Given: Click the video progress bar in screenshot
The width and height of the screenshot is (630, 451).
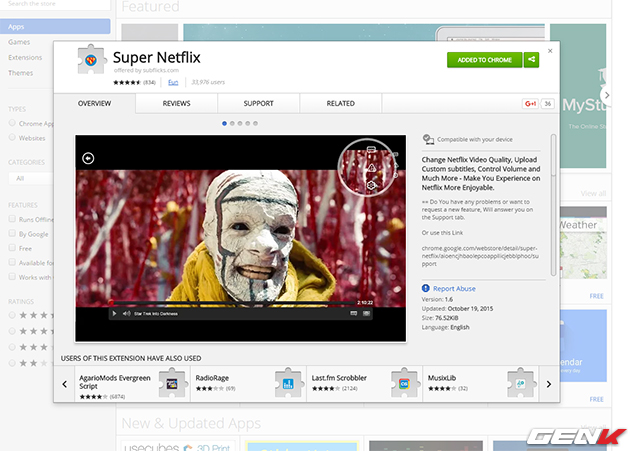Looking at the screenshot, I should coord(233,303).
